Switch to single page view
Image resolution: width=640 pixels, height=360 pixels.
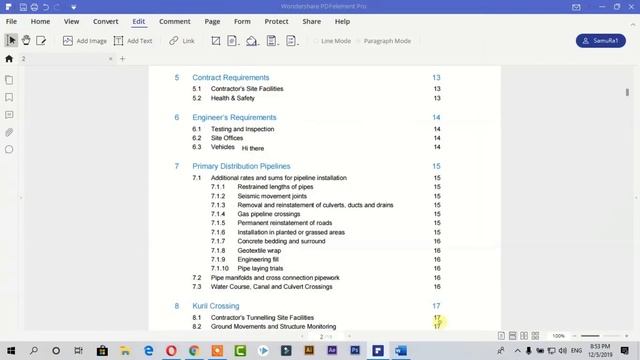tap(501, 336)
